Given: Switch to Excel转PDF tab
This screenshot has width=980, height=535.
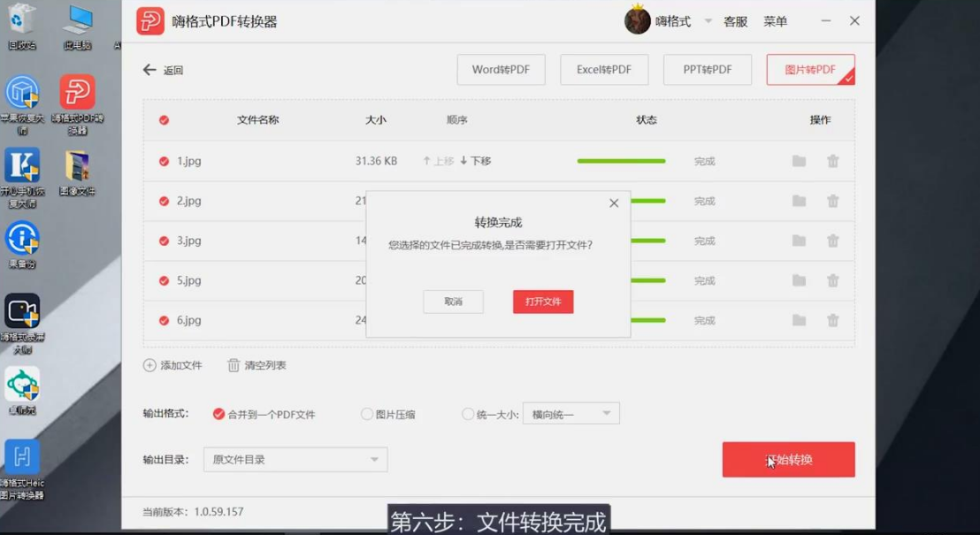Looking at the screenshot, I should [x=604, y=69].
